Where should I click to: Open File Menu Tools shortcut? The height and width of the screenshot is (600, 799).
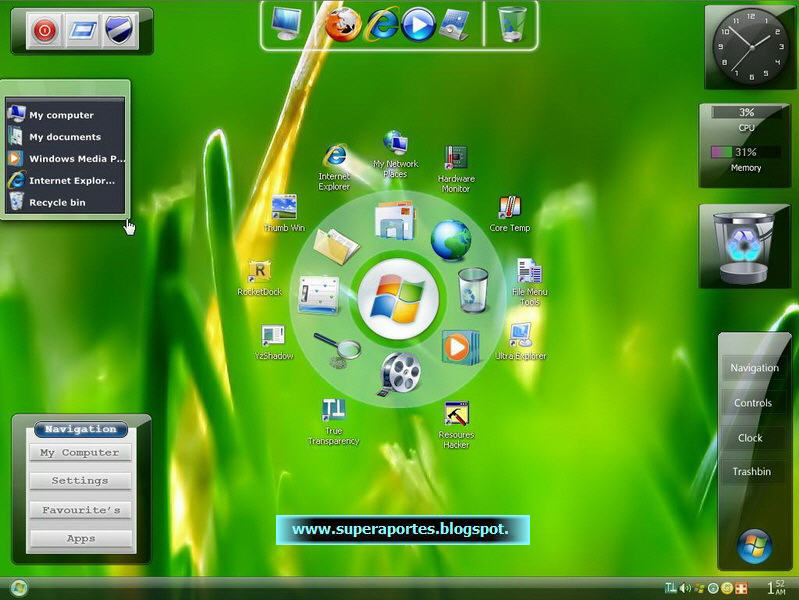529,282
